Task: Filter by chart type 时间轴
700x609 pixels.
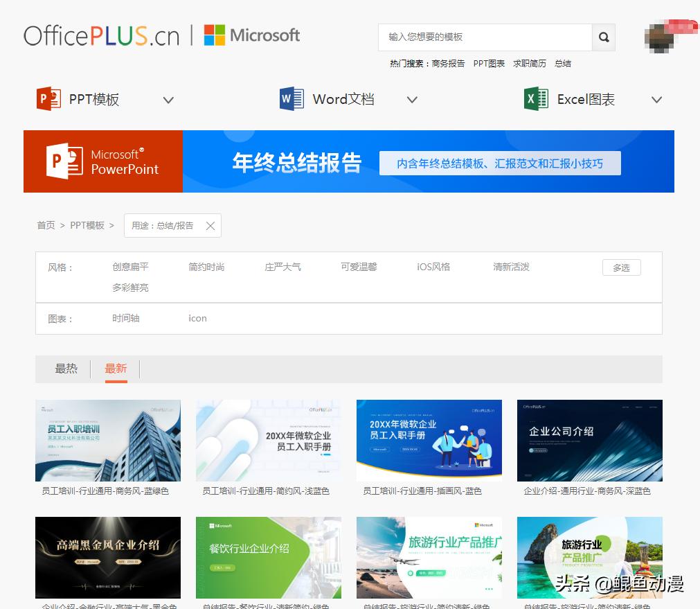Action: click(x=126, y=318)
